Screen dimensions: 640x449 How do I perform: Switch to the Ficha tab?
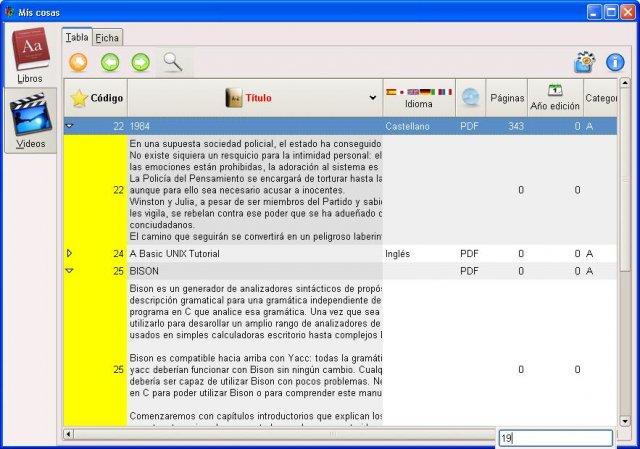click(108, 38)
